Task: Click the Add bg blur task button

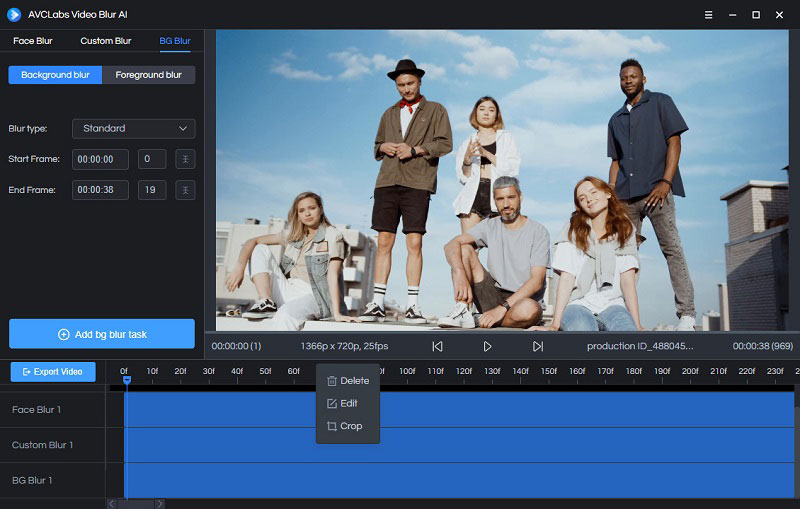Action: tap(102, 334)
